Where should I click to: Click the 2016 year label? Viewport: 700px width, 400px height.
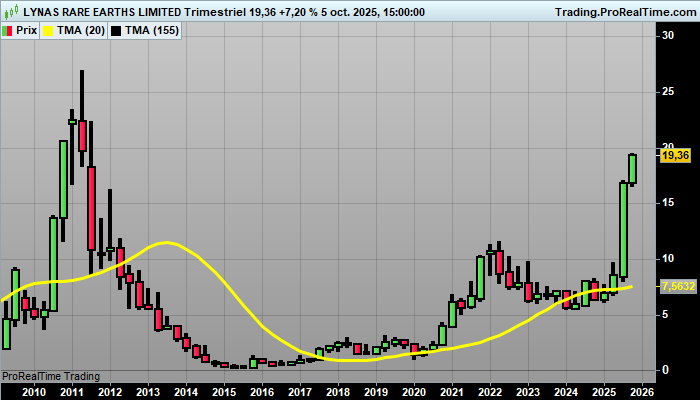(262, 392)
